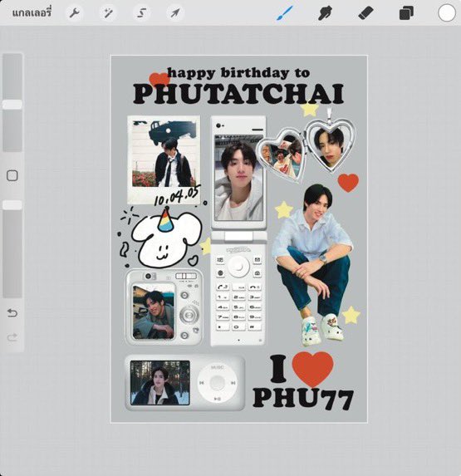Tap the "happy birthday to" text on the canvas

pyautogui.click(x=238, y=73)
